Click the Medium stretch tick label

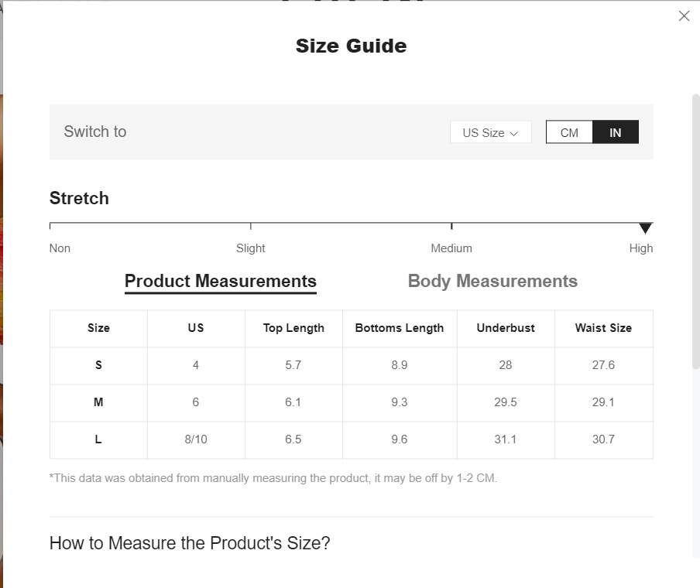point(451,248)
